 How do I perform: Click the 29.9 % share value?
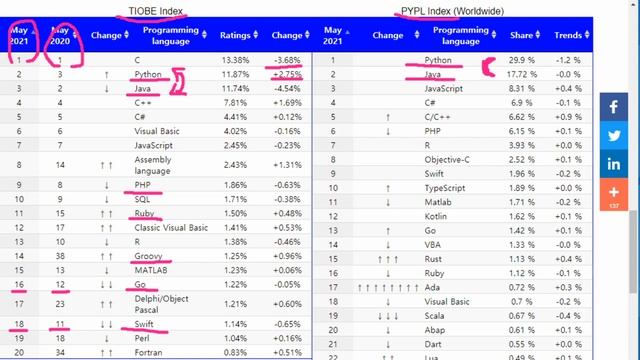tap(522, 60)
